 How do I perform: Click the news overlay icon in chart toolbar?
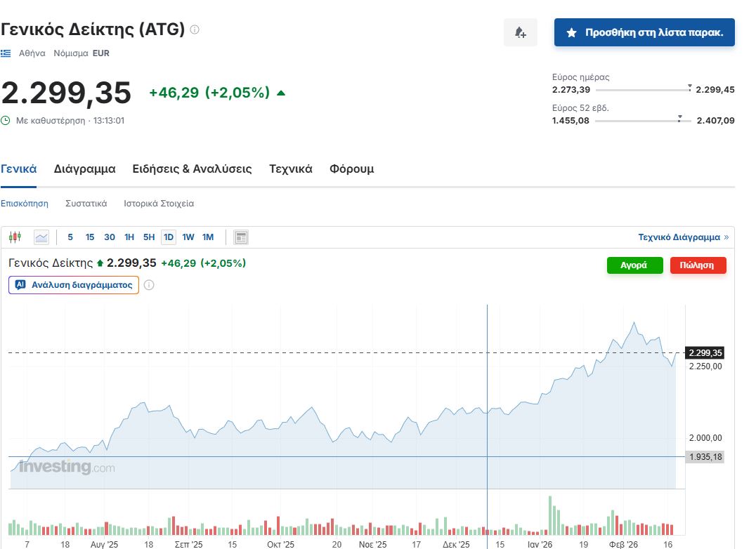coord(241,237)
